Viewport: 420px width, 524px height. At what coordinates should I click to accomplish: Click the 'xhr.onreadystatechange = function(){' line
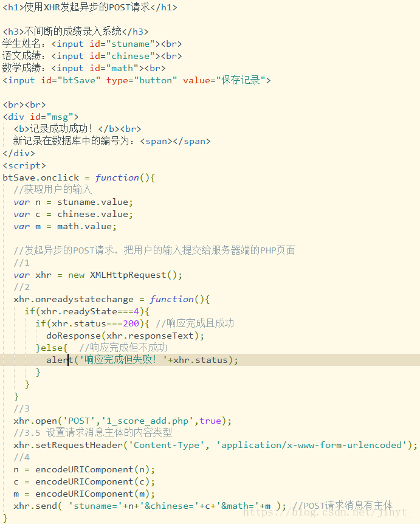(112, 299)
